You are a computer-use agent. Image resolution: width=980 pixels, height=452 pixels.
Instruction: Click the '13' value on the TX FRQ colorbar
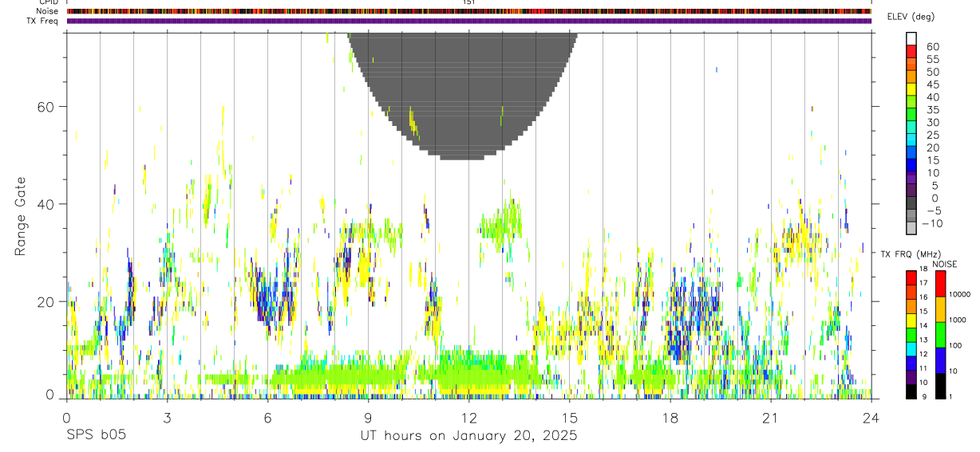923,340
